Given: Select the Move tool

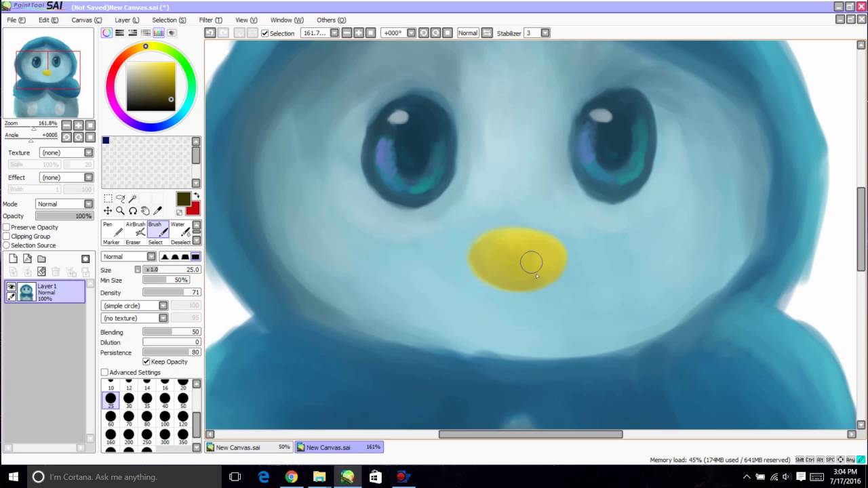Looking at the screenshot, I should (108, 211).
